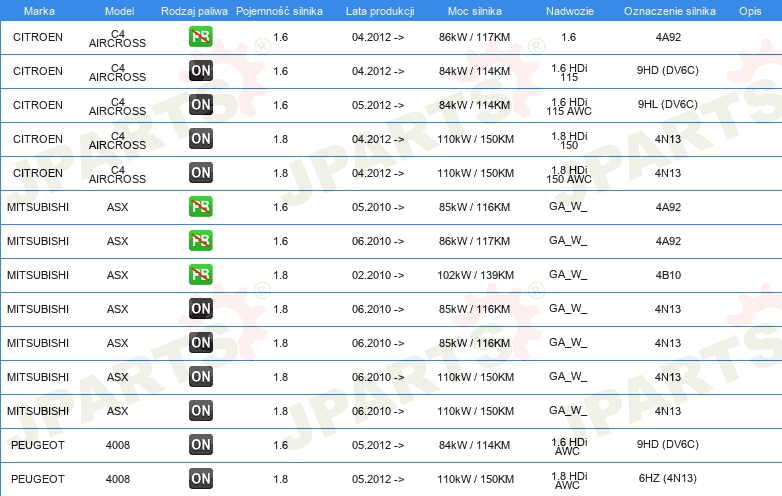
Task: Click the C4 AIRCROSS cell in the 9HL (DV6C) row
Action: tap(118, 107)
